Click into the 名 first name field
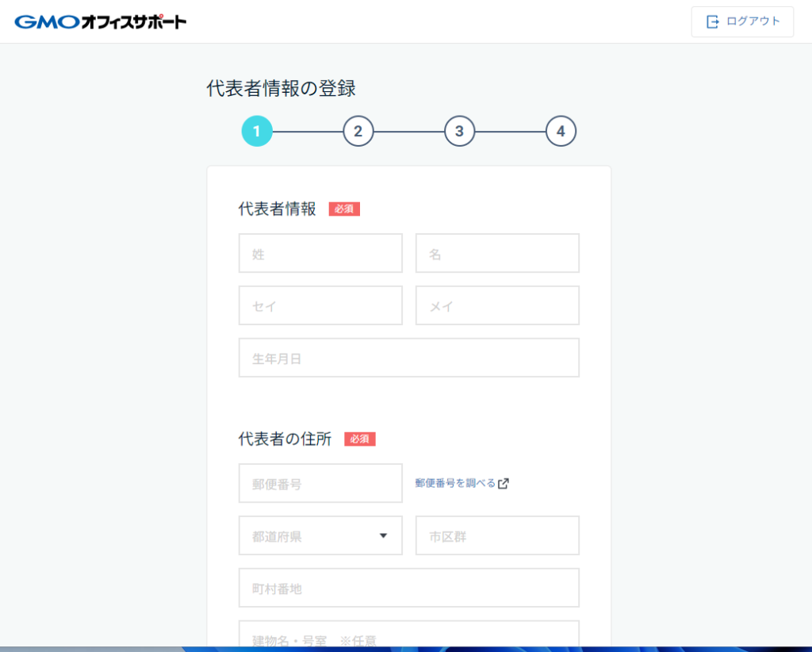Viewport: 812px width, 652px height. coord(497,254)
